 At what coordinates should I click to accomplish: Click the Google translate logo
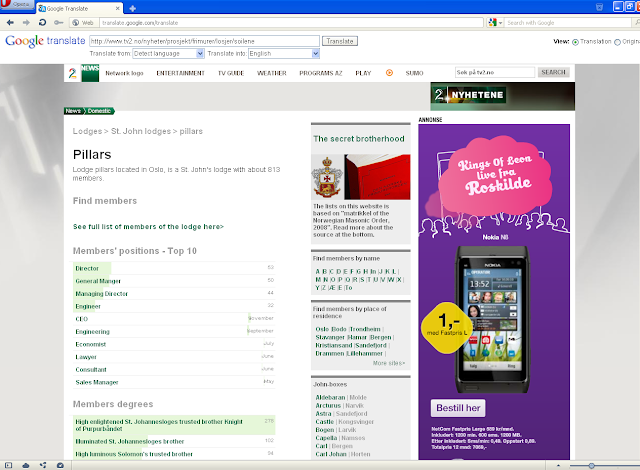pos(45,41)
